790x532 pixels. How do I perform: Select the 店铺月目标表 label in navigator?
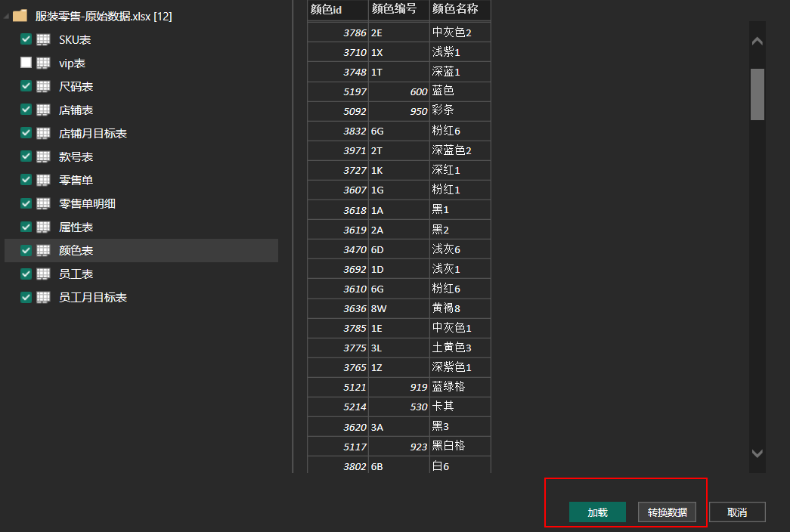coord(93,134)
